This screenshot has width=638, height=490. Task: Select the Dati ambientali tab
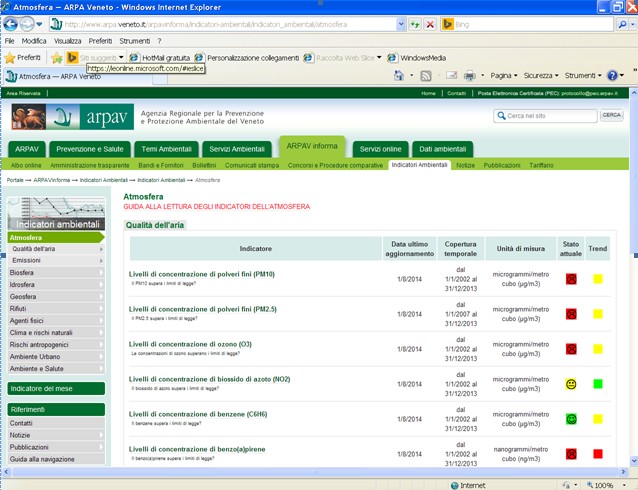tap(442, 149)
